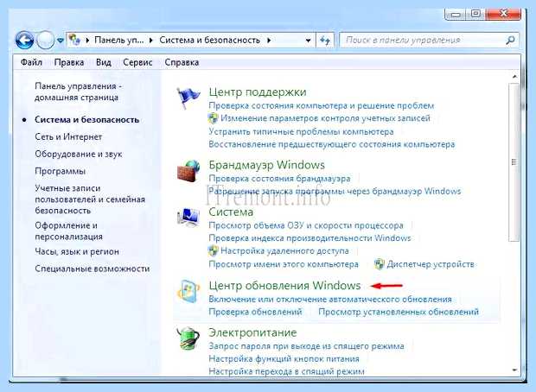
Task: Click the search magnifier icon
Action: [x=510, y=41]
